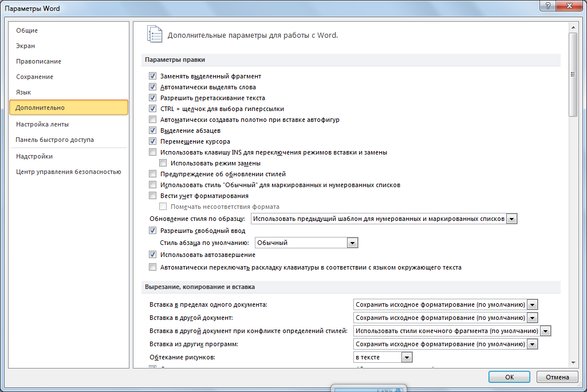Image resolution: width=587 pixels, height=392 pixels.
Task: Toggle Выделение абзацев checkbox
Action: click(152, 130)
